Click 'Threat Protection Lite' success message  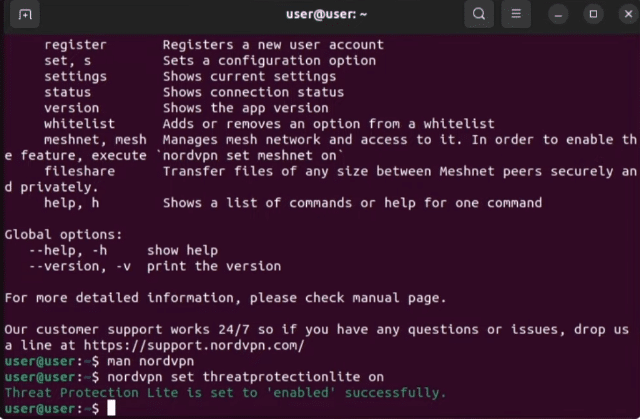pos(226,393)
